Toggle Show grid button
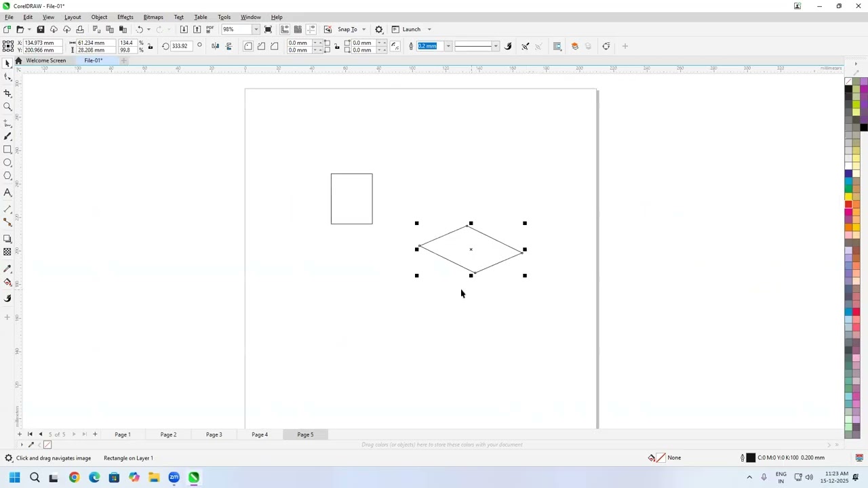 click(298, 29)
